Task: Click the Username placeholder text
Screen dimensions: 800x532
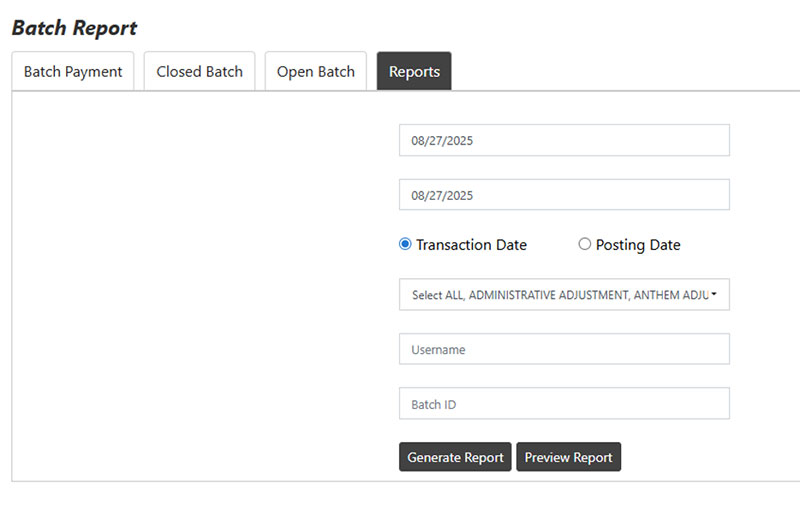Action: pos(438,350)
